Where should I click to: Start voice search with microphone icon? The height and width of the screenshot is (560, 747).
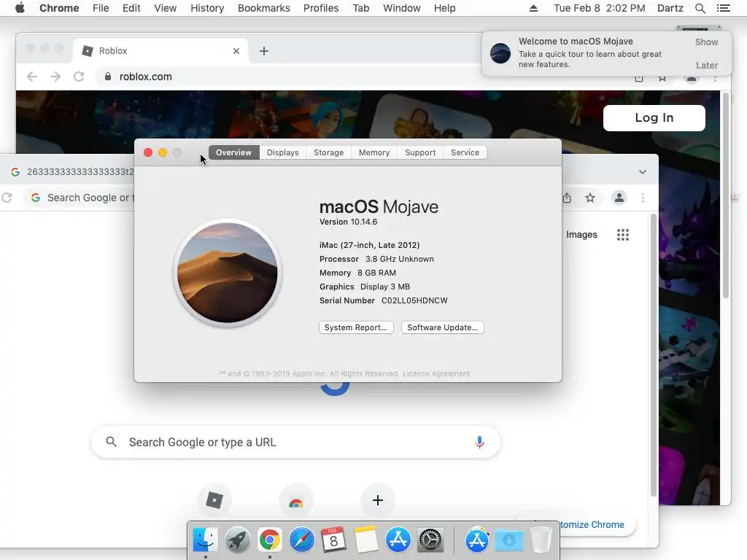tap(479, 442)
